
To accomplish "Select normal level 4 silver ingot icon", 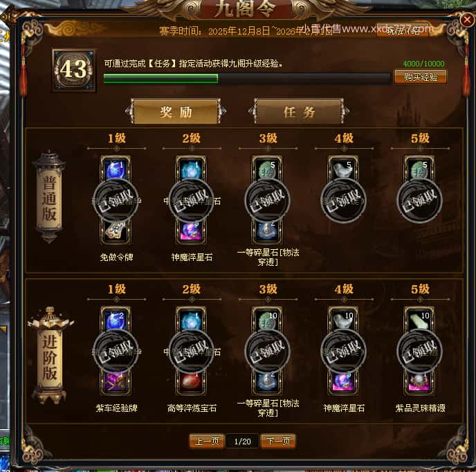I will 343,170.
